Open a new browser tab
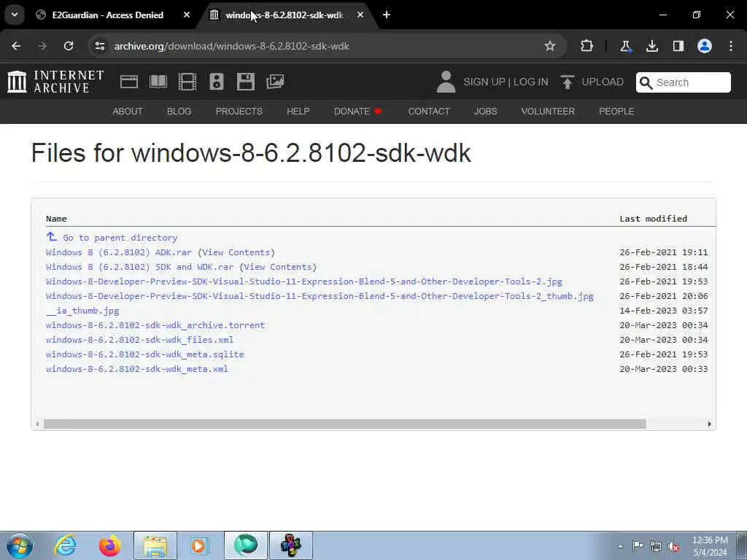Viewport: 747px width, 560px height. pos(387,15)
